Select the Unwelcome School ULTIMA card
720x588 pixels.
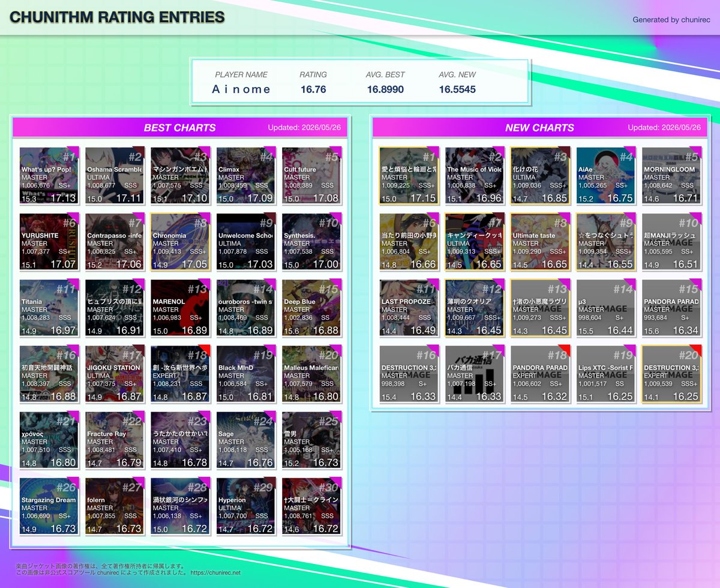coord(246,242)
